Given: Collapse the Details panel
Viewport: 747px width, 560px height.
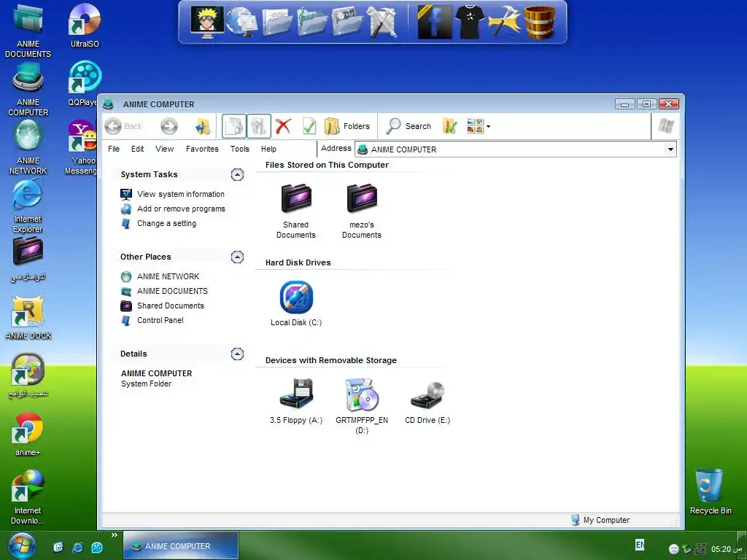Looking at the screenshot, I should click(237, 354).
